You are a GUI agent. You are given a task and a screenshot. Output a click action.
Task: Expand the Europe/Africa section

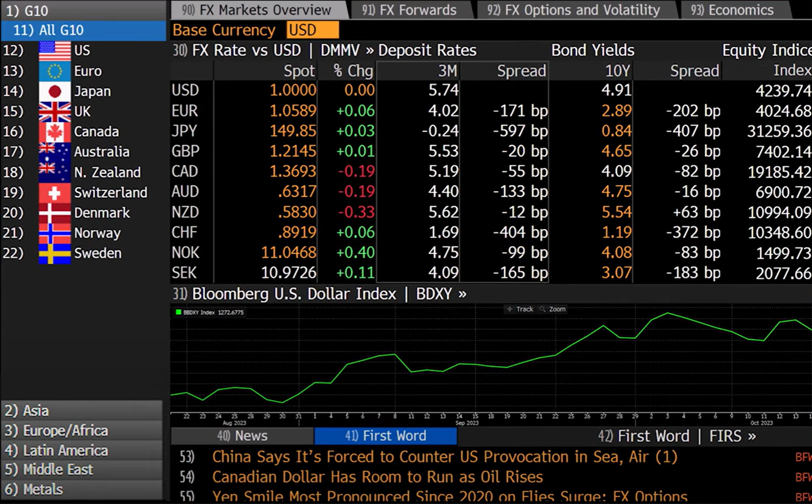point(82,431)
